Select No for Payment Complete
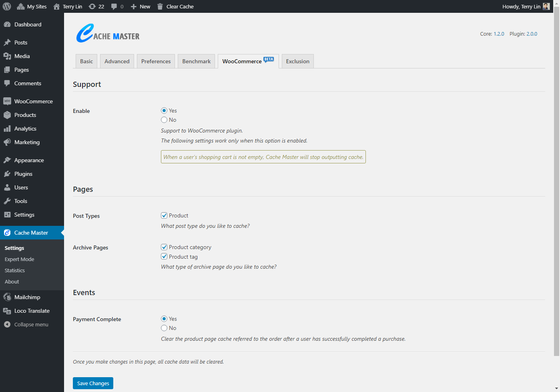The width and height of the screenshot is (560, 392). click(164, 328)
